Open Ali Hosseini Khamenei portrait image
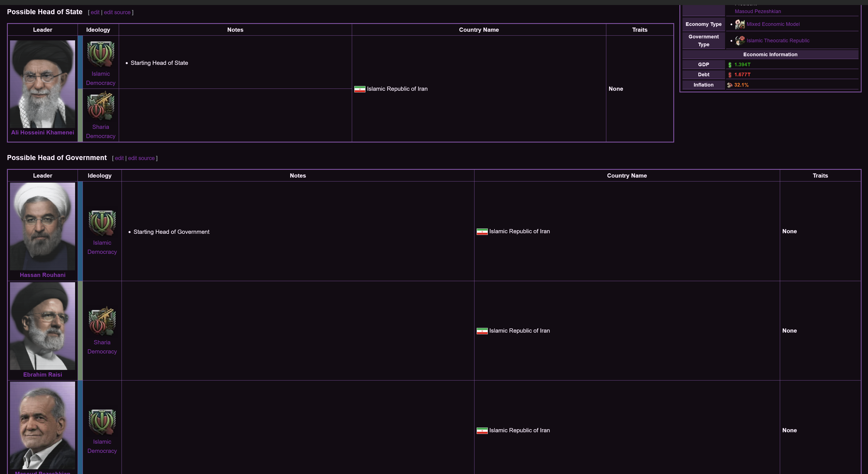 [x=43, y=84]
